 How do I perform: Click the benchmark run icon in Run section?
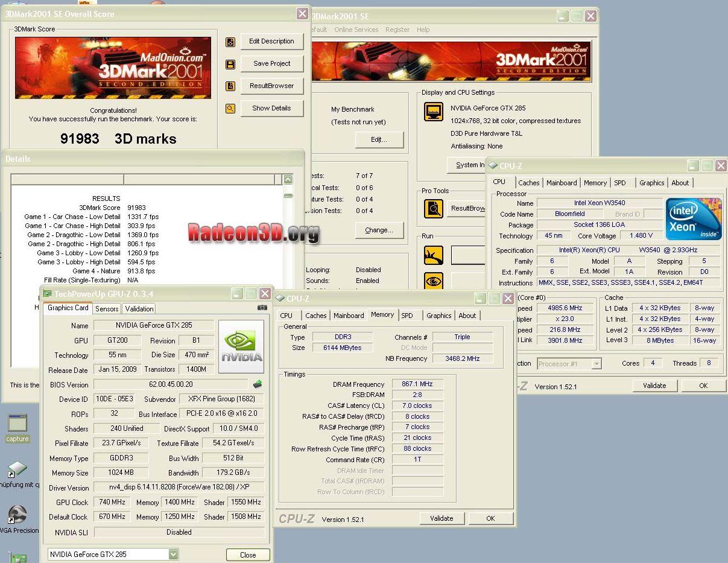click(x=434, y=255)
